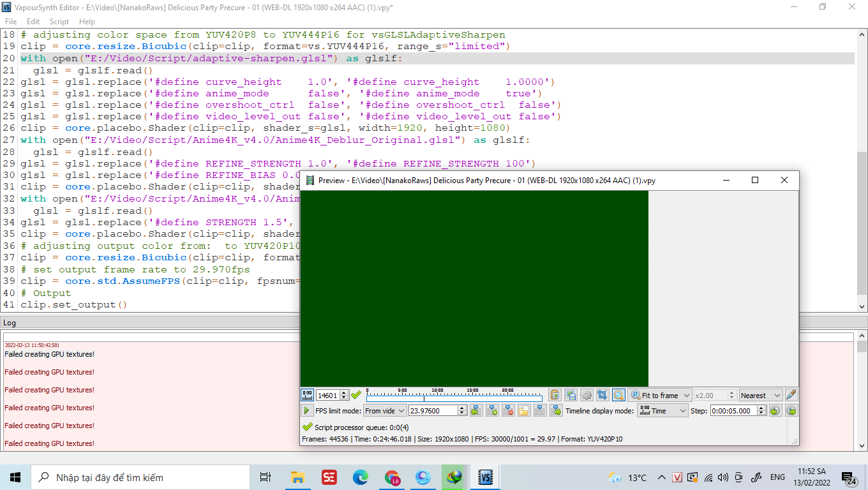This screenshot has width=868, height=490.
Task: Click the paste frame clipboard icon
Action: (555, 395)
